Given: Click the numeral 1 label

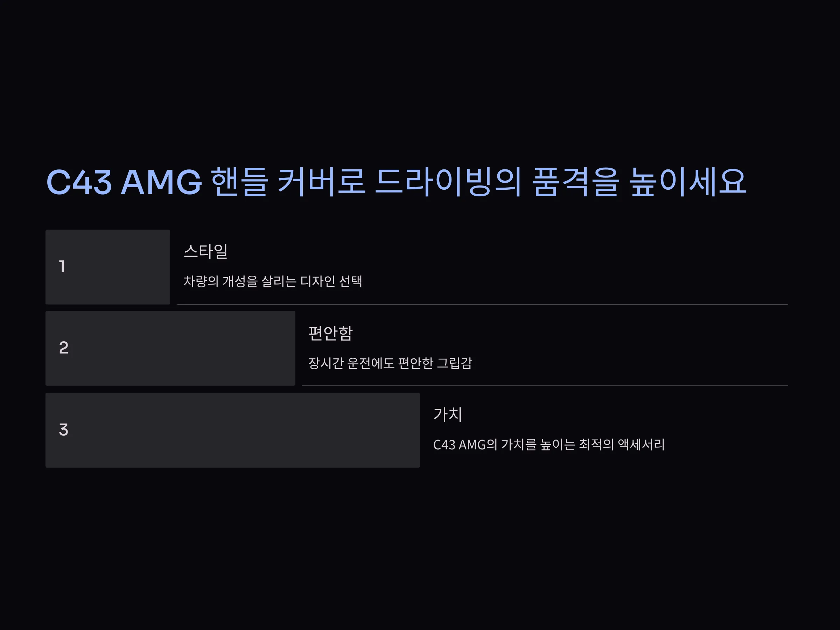Looking at the screenshot, I should point(62,267).
